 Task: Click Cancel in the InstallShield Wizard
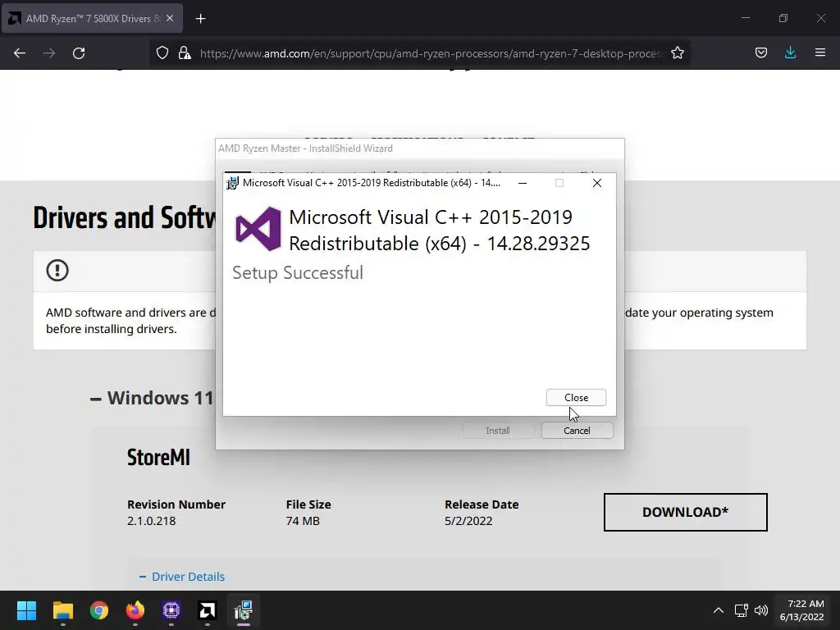[x=577, y=431]
